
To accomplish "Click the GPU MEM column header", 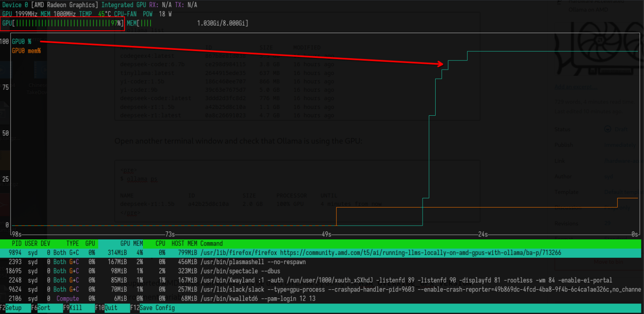I will (132, 244).
